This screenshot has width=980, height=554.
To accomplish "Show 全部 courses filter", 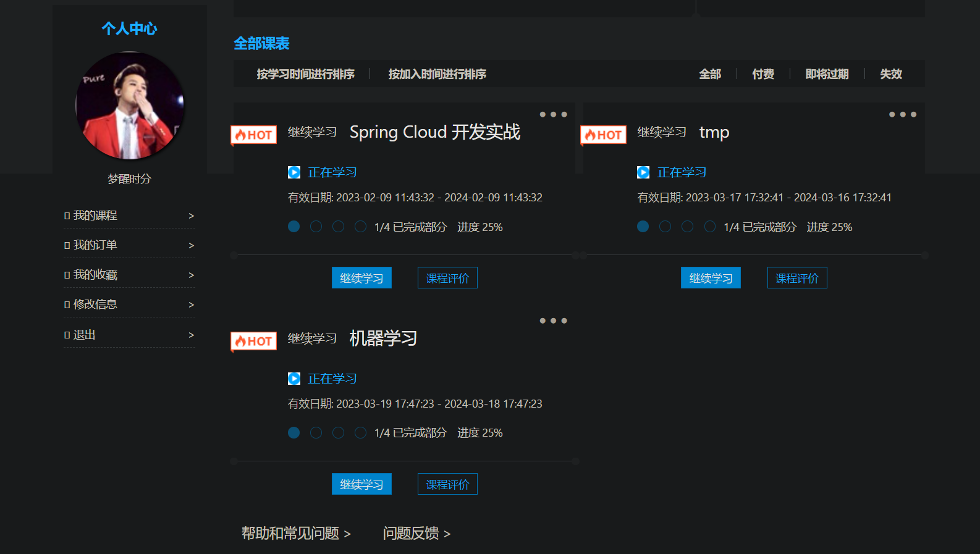I will [710, 74].
